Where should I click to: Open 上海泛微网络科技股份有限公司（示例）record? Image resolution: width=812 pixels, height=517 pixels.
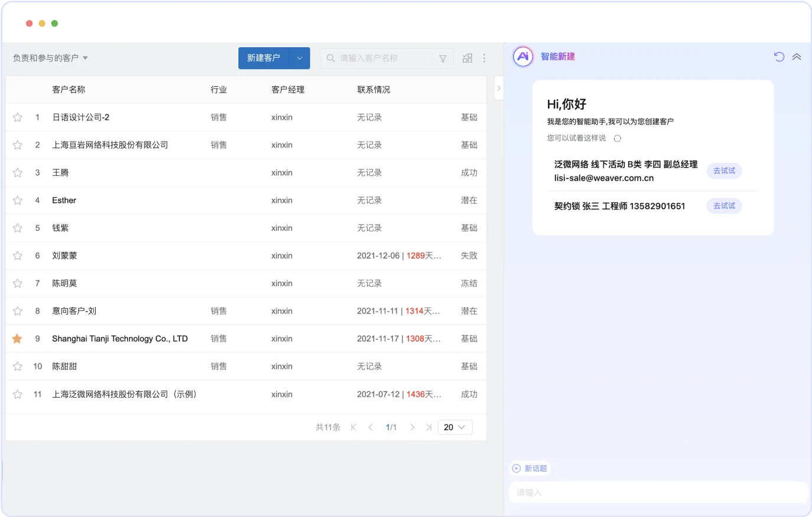pos(125,394)
